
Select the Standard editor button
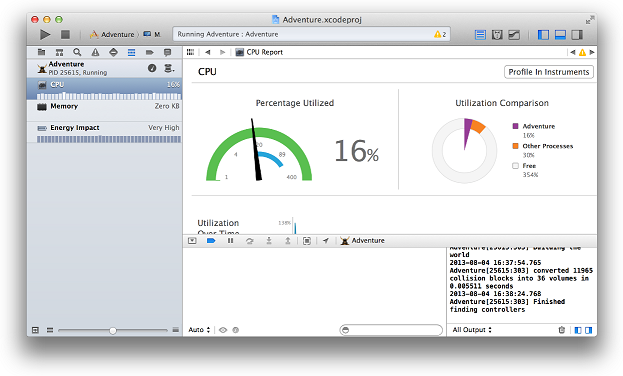click(x=480, y=35)
